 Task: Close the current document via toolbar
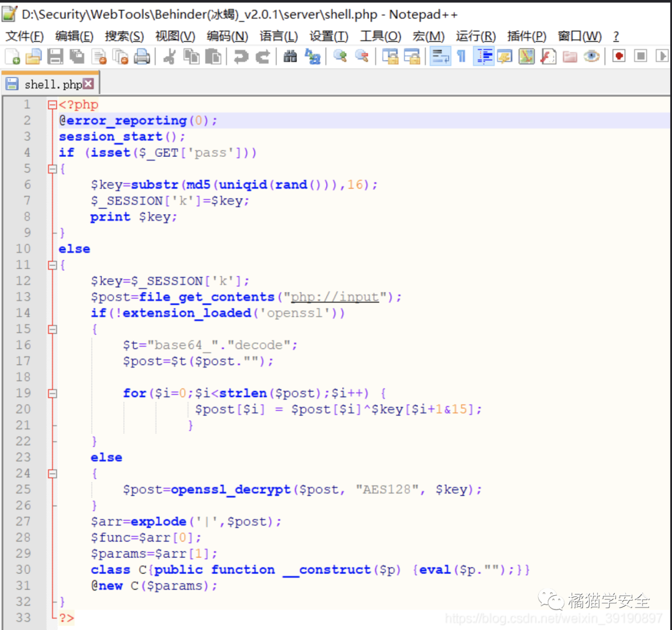pyautogui.click(x=99, y=57)
